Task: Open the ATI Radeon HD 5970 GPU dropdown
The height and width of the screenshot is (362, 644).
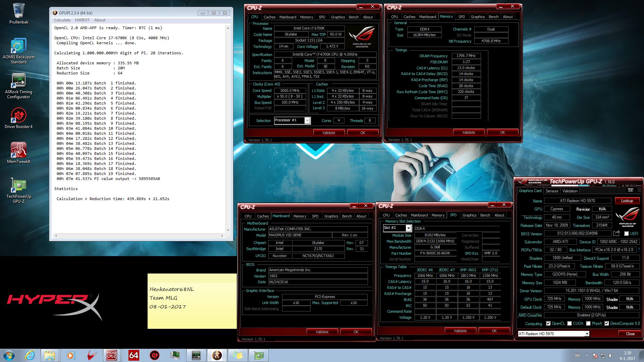Action: [x=553, y=334]
